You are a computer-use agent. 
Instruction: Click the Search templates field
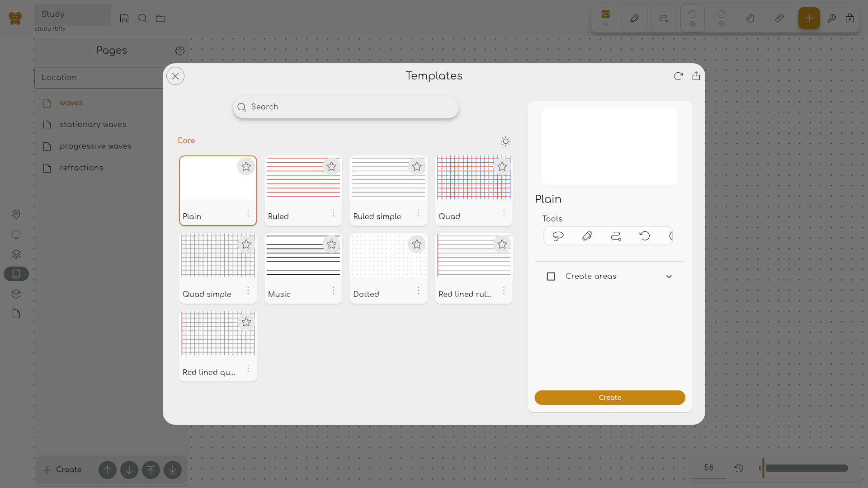coord(346,107)
